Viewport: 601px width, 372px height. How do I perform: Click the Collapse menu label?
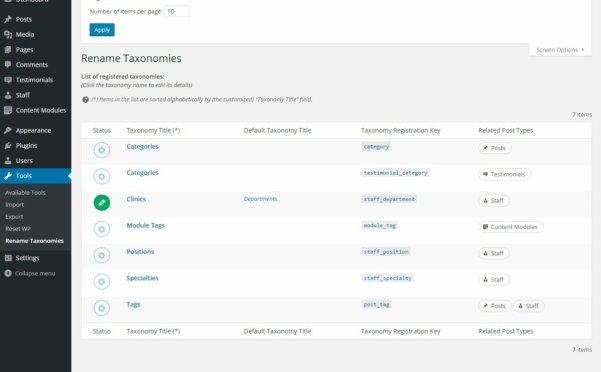pyautogui.click(x=35, y=273)
